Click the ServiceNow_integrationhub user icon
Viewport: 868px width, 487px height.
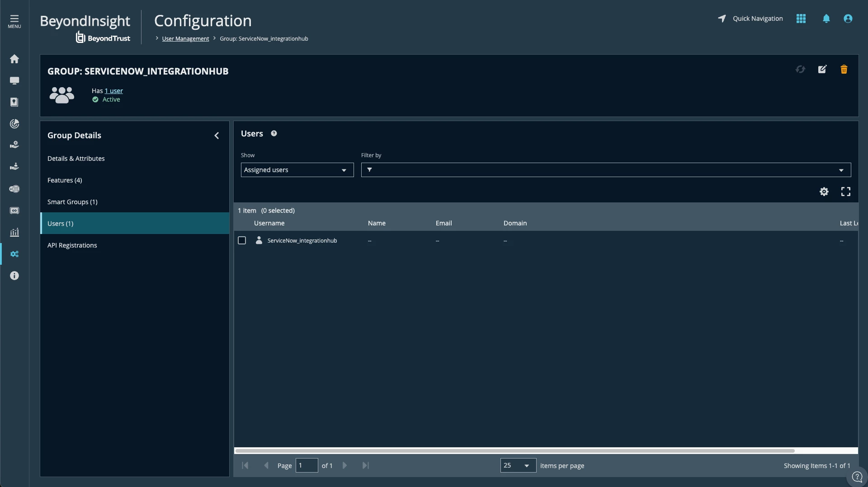pos(259,240)
